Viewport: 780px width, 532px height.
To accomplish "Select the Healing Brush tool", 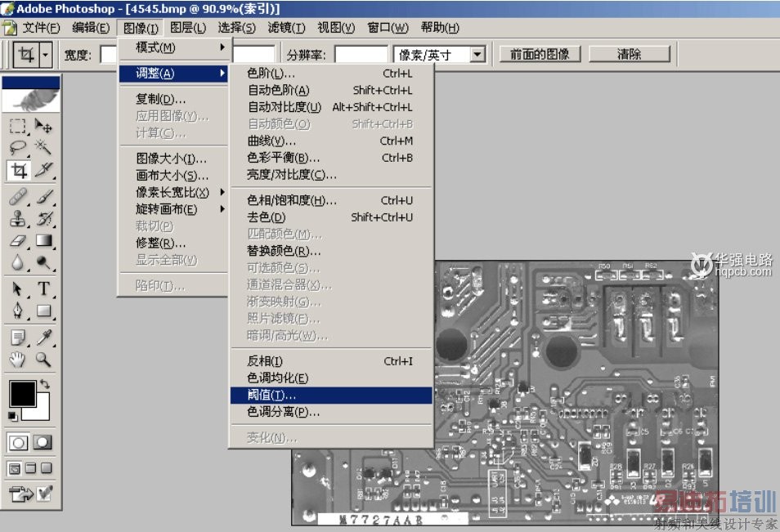I will click(18, 194).
